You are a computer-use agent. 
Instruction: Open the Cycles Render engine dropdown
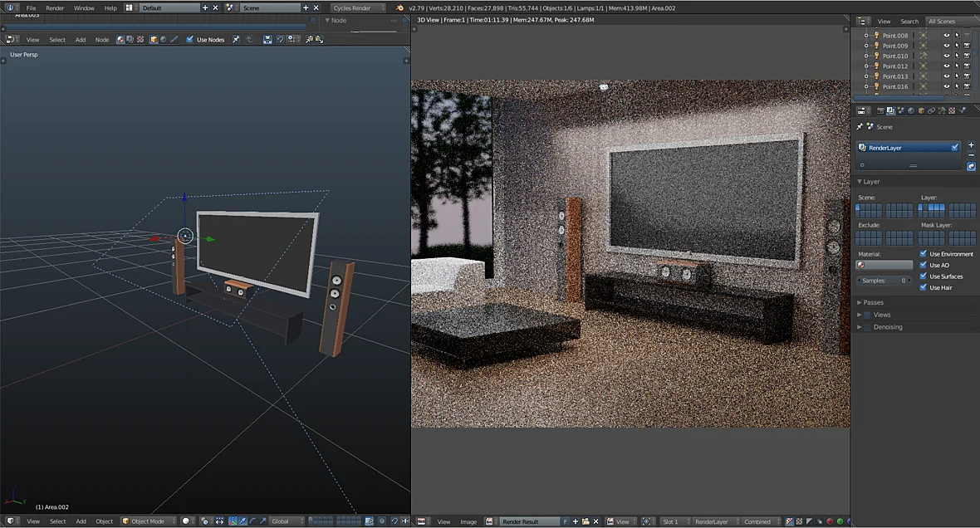tap(358, 7)
